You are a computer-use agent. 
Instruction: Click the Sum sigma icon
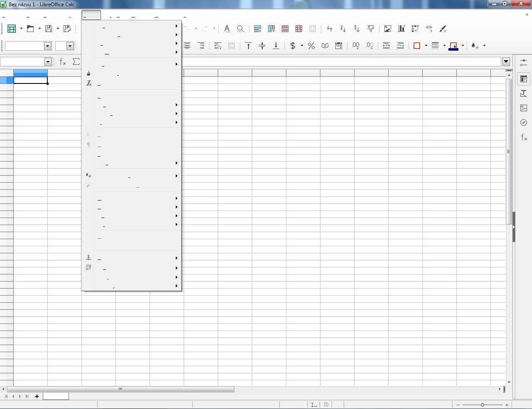coord(76,62)
